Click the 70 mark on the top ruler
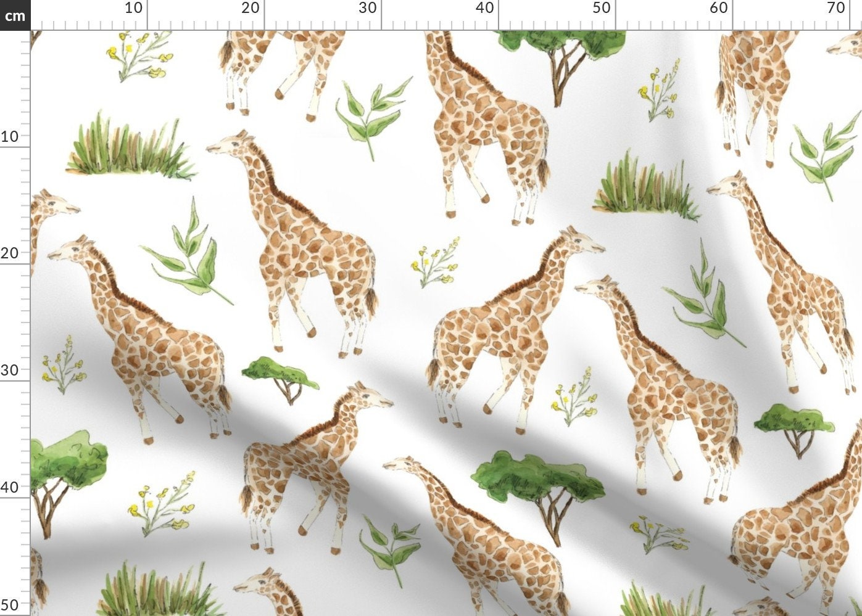This screenshot has height=616, width=862. tap(835, 8)
